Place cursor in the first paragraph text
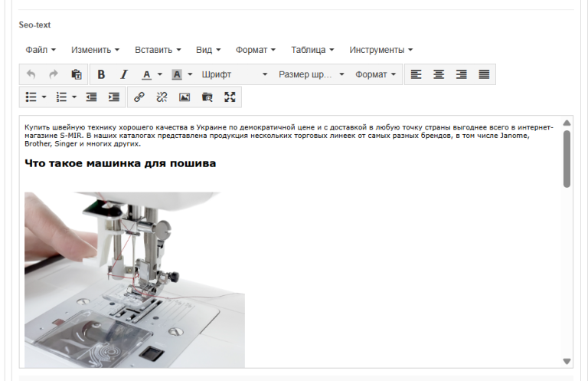The image size is (588, 381). coord(289,136)
